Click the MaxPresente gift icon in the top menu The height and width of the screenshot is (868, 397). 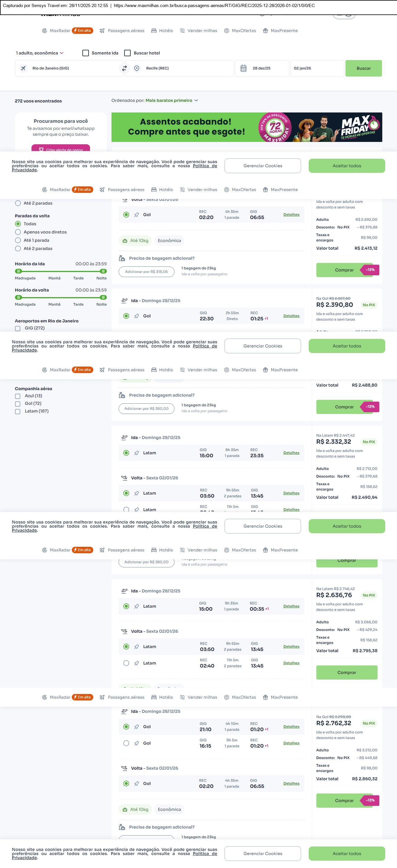(265, 31)
